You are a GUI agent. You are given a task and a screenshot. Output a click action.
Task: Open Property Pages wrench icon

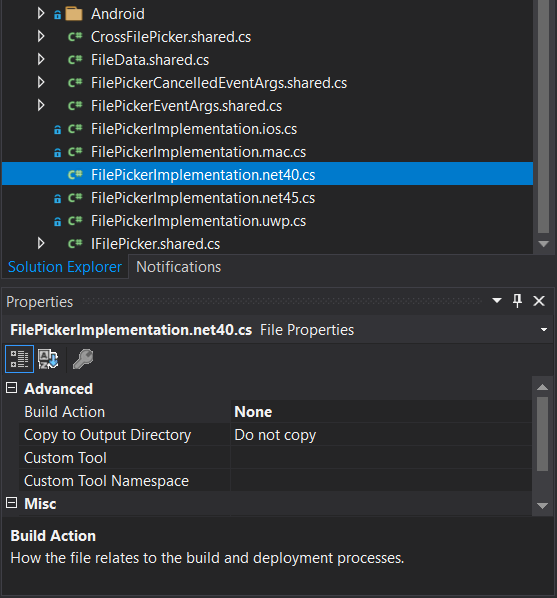[83, 359]
